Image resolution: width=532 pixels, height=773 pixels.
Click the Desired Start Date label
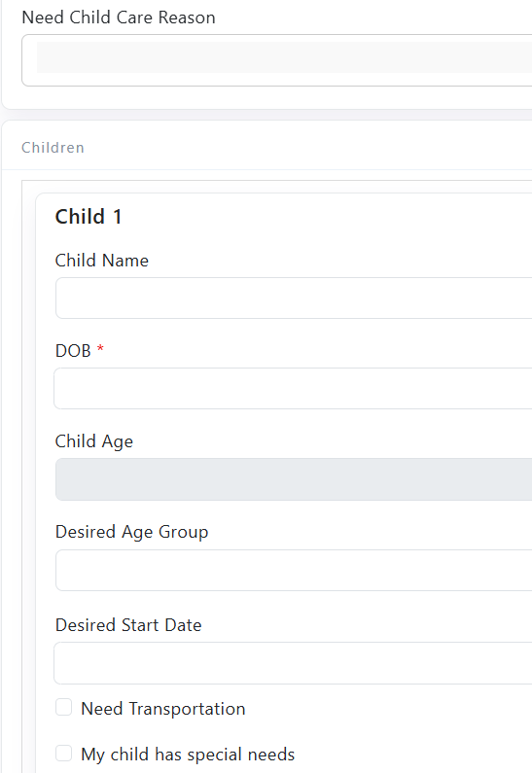[x=128, y=624]
